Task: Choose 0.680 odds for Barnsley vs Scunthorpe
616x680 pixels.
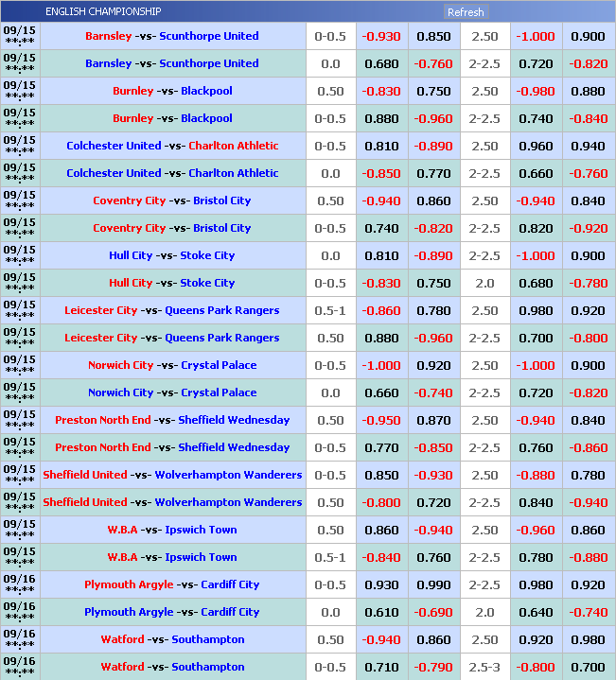Action: pos(380,64)
